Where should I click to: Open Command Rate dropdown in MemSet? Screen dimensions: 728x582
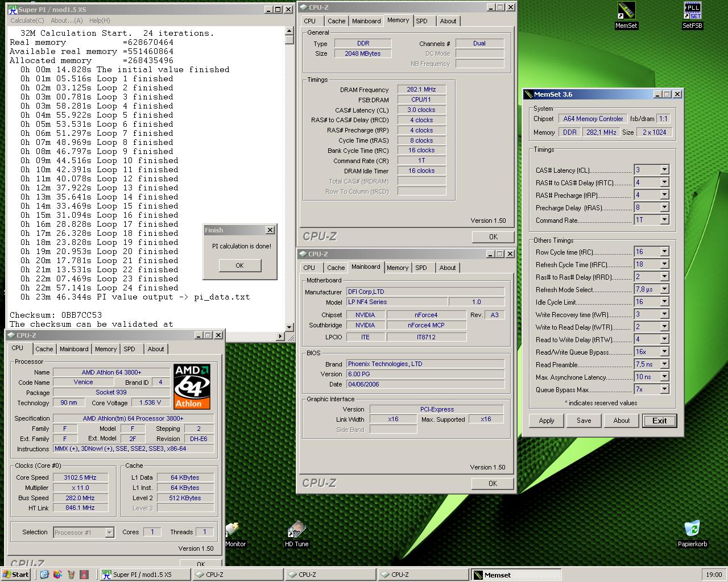[664, 220]
